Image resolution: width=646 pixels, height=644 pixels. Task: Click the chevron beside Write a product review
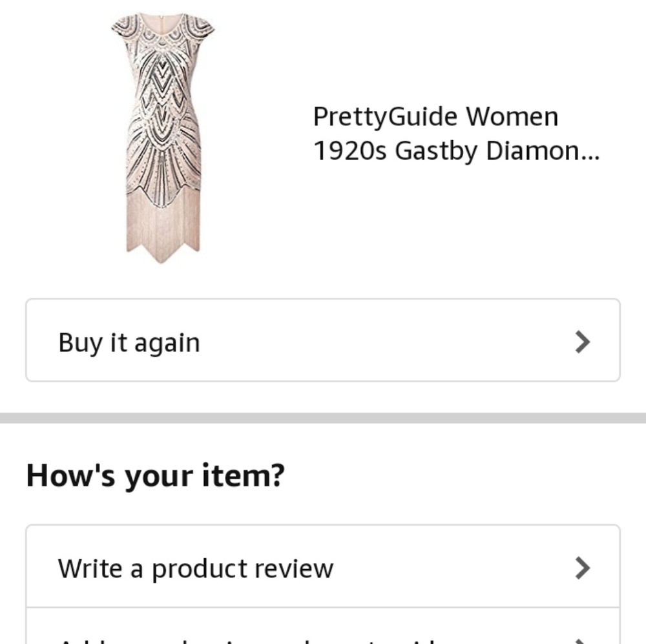pos(581,568)
